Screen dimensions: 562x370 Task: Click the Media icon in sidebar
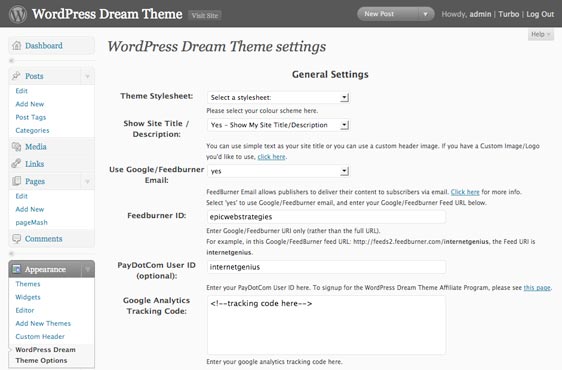pos(16,147)
